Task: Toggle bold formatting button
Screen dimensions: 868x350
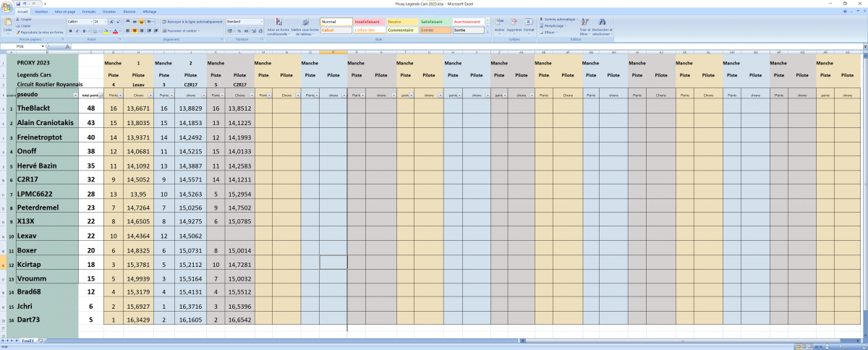Action: [70, 31]
